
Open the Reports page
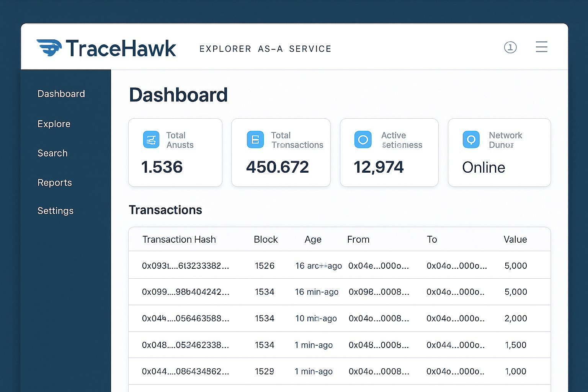tap(54, 183)
